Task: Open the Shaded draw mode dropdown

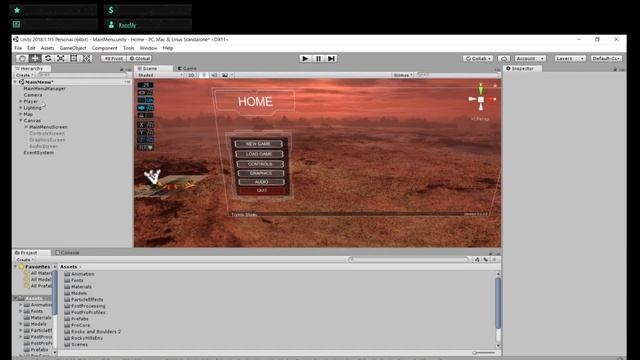Action: pyautogui.click(x=160, y=75)
